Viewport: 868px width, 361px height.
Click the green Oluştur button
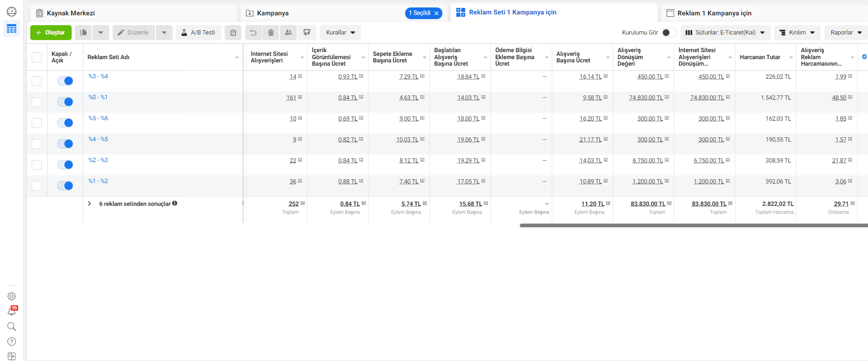point(51,33)
